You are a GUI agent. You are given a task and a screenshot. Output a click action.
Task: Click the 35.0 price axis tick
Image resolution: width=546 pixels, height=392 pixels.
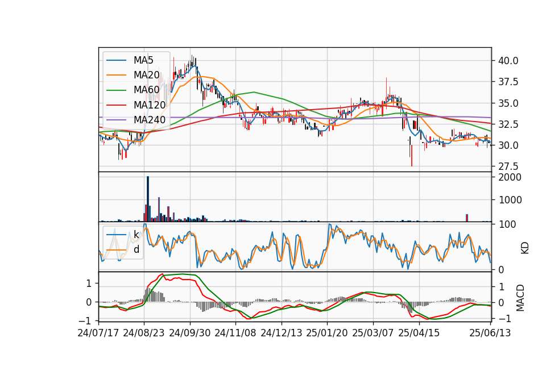508,103
